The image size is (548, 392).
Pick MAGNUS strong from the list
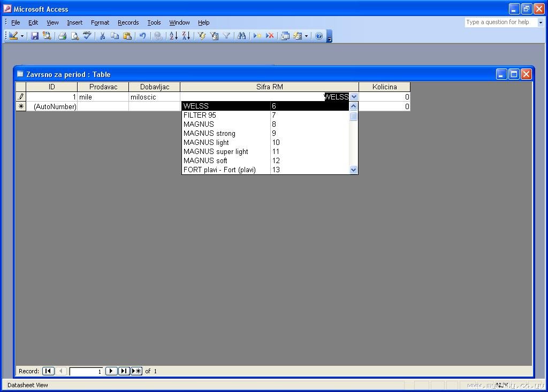click(x=265, y=133)
